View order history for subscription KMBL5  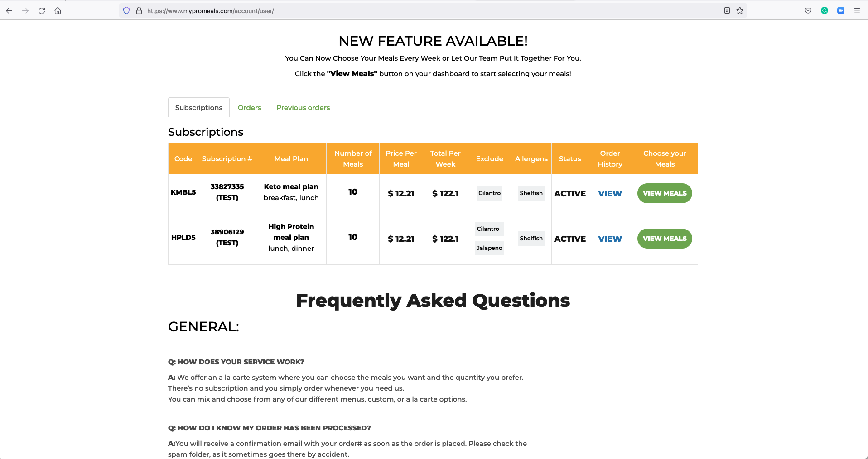point(610,194)
